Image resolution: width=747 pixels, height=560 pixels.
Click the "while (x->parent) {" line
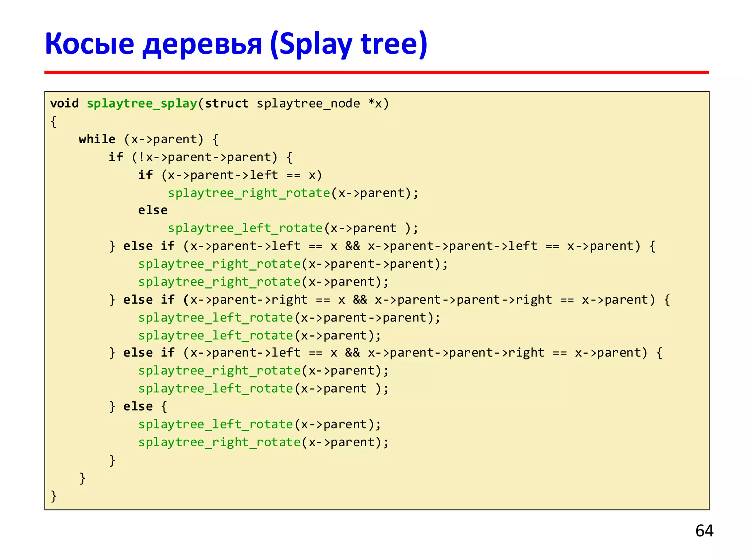tap(149, 139)
